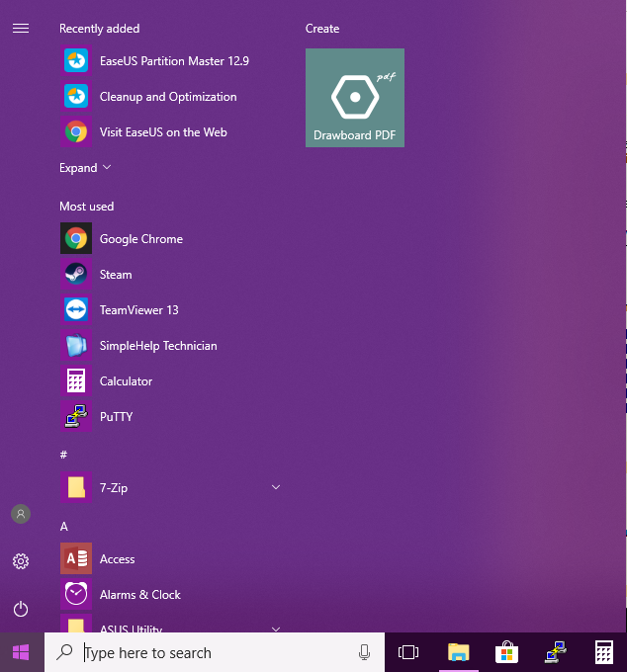This screenshot has height=672, width=627.
Task: Click the 'A' letter header
Action: tap(64, 527)
